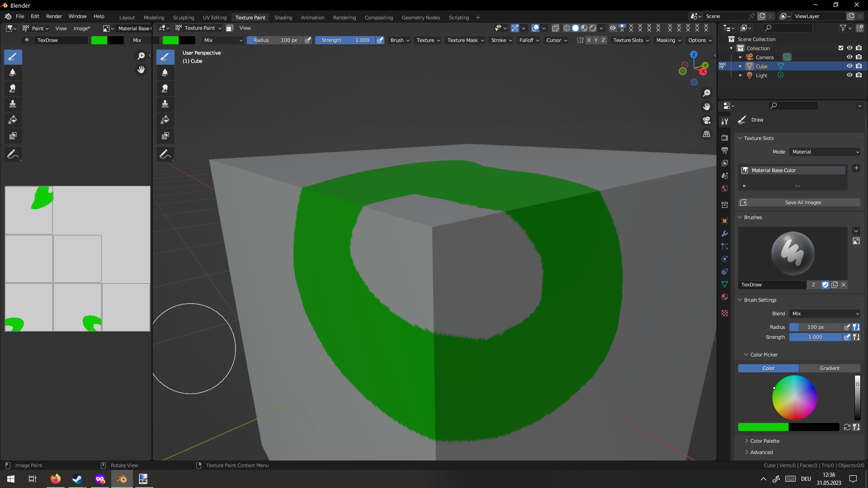Open Firefox from the Windows taskbar
Image resolution: width=868 pixels, height=488 pixels.
pyautogui.click(x=55, y=479)
